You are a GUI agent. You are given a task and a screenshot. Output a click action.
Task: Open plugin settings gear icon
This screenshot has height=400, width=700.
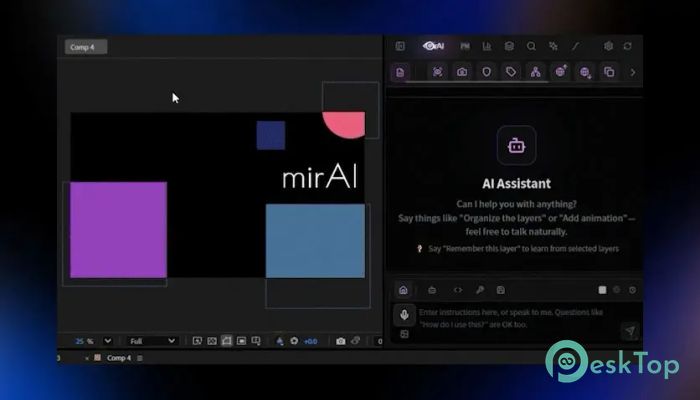click(x=608, y=46)
